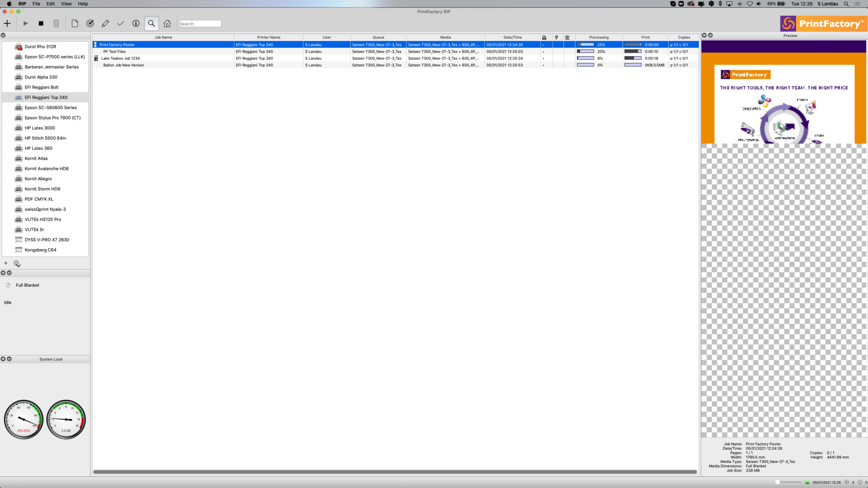This screenshot has width=868, height=488.
Task: Select the Play/Start job icon
Action: (x=25, y=23)
